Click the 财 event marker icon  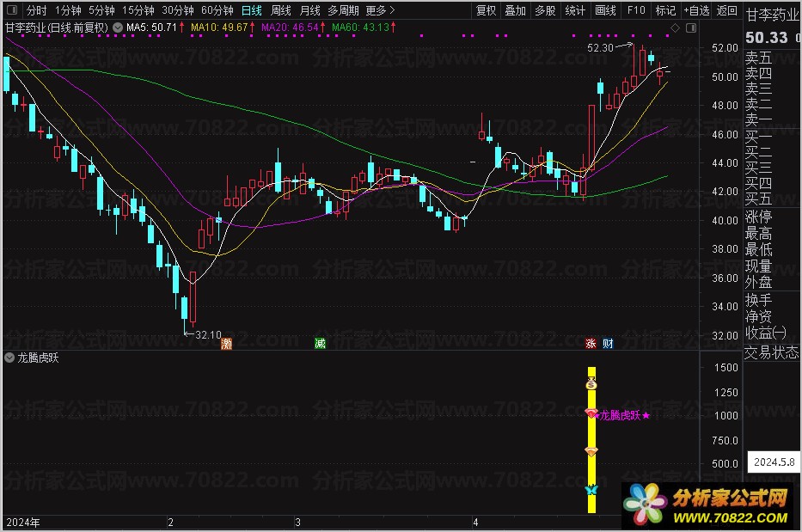point(608,343)
